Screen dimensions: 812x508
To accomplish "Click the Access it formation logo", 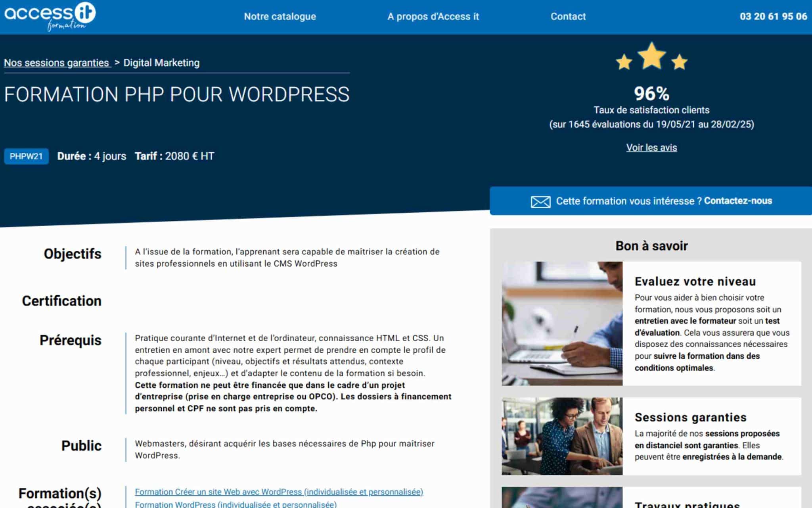I will 50,17.
